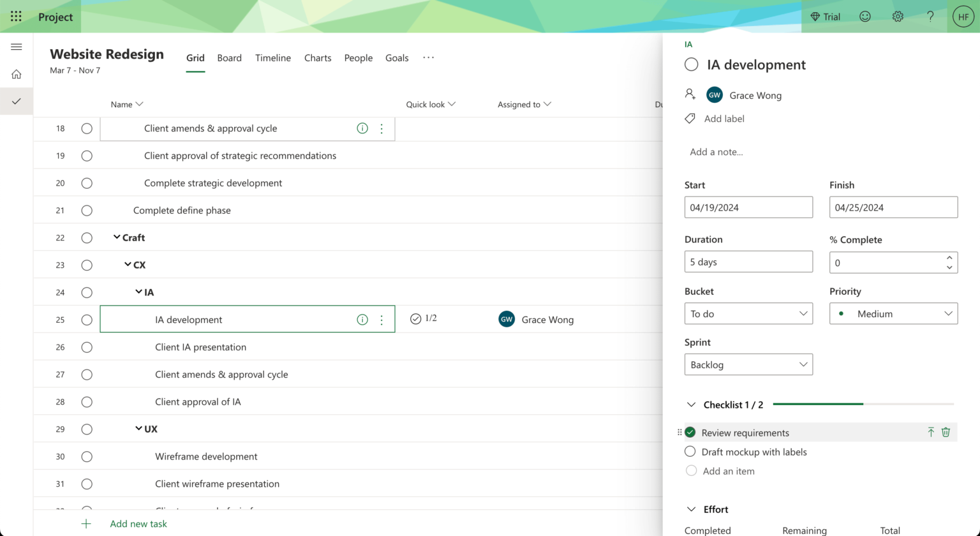Open the Bucket dropdown

(748, 313)
